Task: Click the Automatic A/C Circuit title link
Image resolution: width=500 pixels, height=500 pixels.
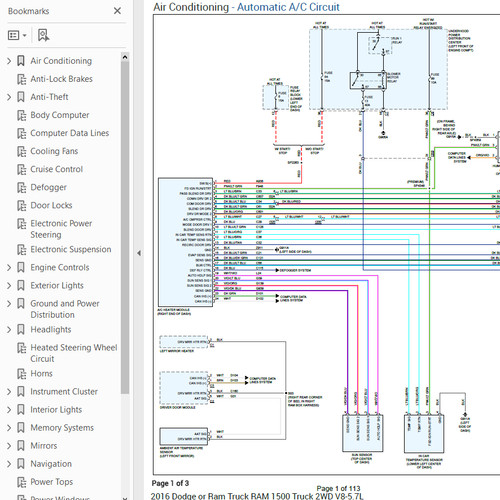Action: (x=288, y=7)
